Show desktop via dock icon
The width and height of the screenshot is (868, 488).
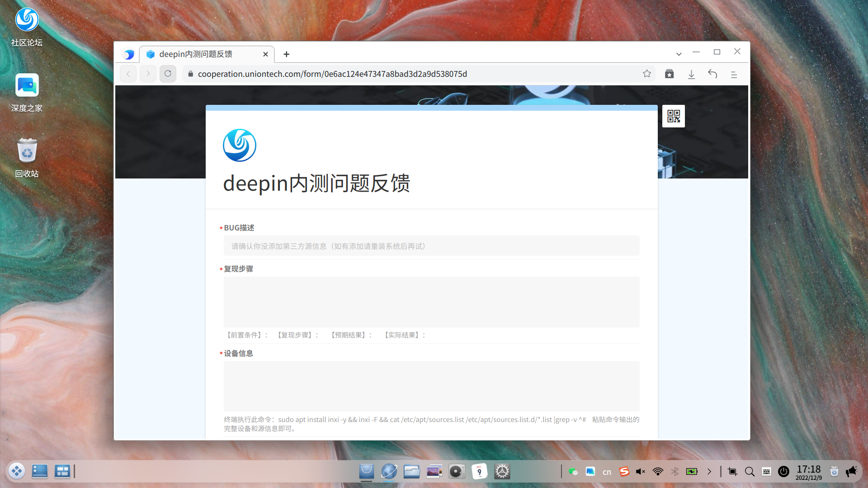[40, 471]
